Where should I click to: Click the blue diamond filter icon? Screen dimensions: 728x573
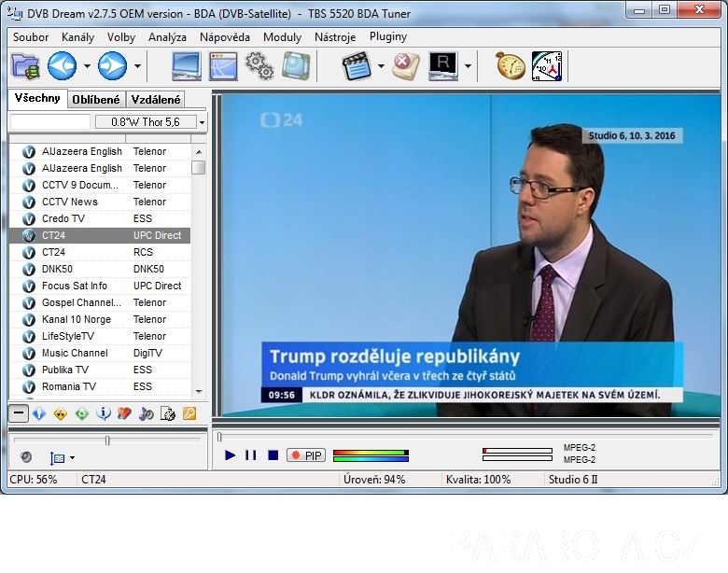click(x=39, y=413)
